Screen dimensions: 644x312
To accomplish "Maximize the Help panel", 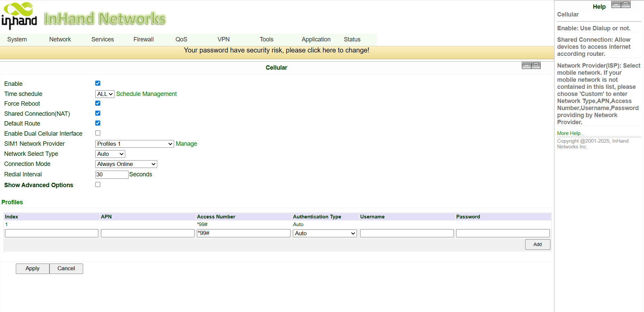I will pos(625,4).
